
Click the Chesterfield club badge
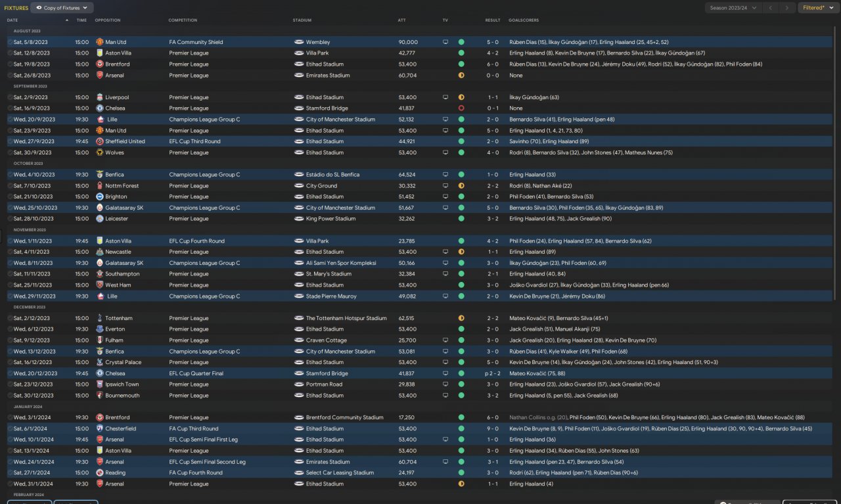tap(100, 428)
